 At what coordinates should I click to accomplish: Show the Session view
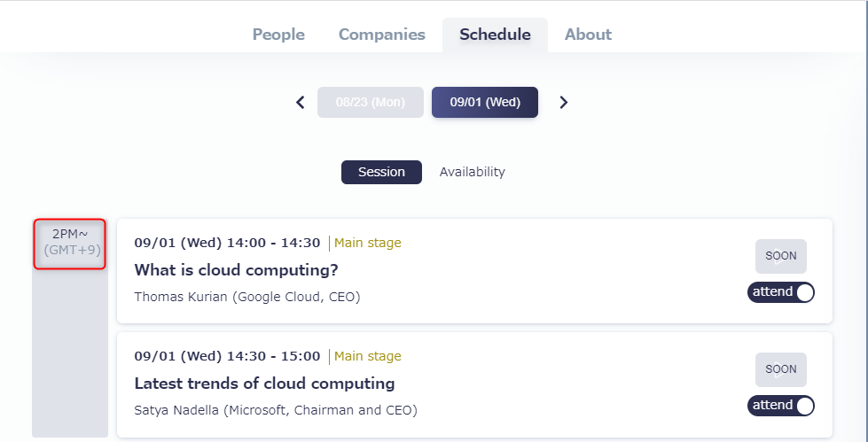(x=381, y=172)
